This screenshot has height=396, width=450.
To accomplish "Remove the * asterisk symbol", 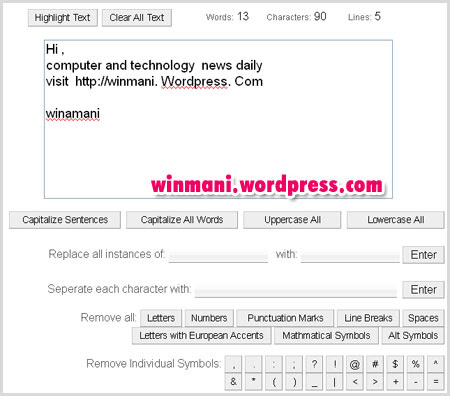I will [254, 381].
